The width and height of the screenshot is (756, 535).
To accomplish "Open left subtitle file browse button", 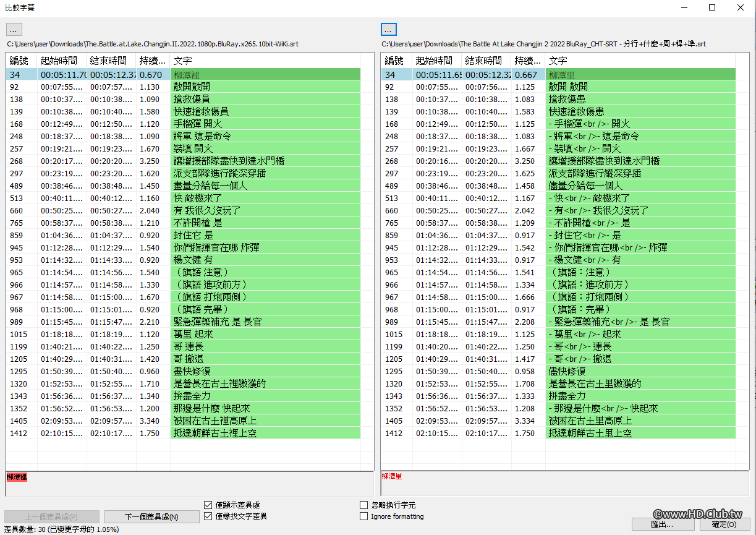I will tap(15, 29).
